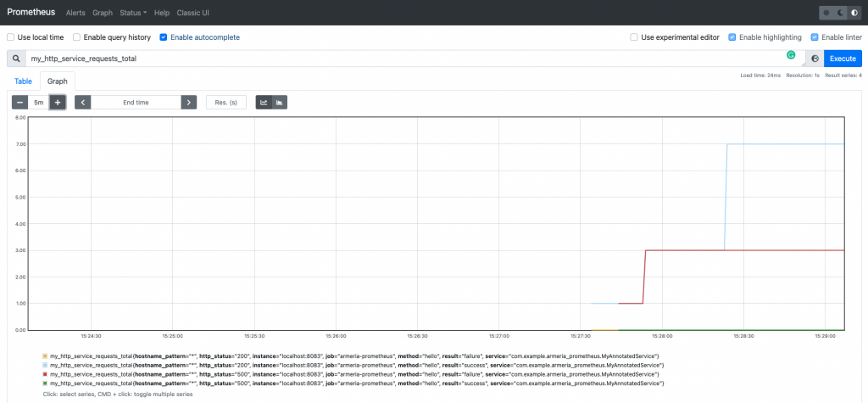Show the unstacked line graph
Screen dimensions: 868x403
[264, 102]
